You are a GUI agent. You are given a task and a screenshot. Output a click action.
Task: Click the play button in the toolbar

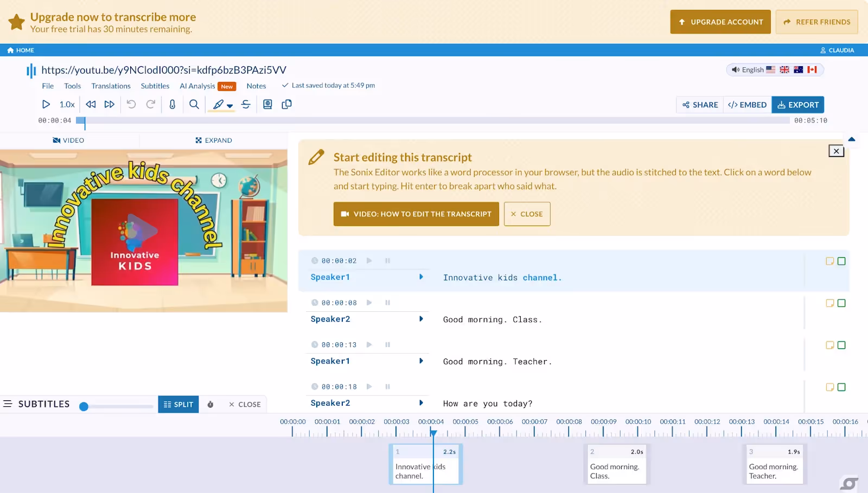tap(46, 104)
